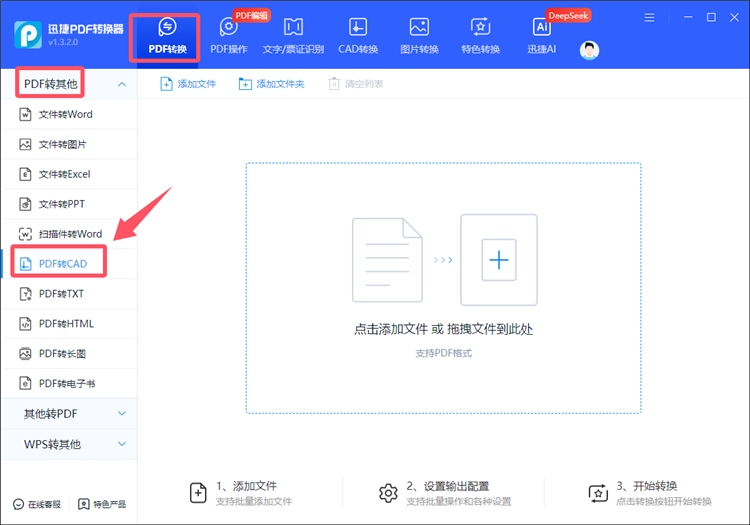Select PDF转CAD in sidebar

click(x=69, y=264)
